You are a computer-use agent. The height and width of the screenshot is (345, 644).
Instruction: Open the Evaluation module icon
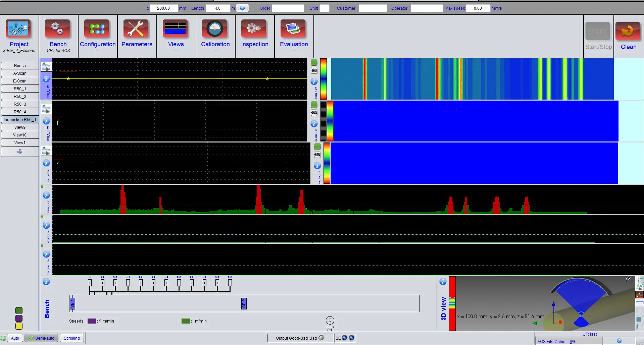coord(294,29)
